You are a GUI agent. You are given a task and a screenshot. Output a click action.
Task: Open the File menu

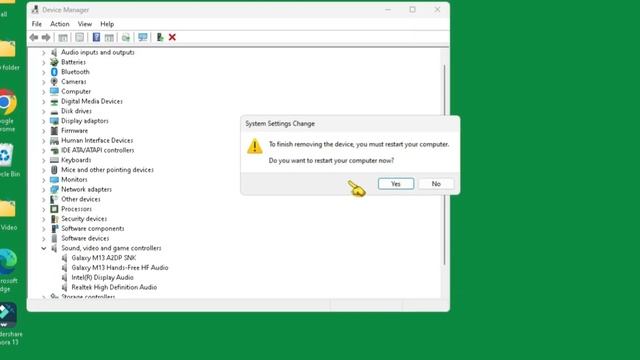37,24
